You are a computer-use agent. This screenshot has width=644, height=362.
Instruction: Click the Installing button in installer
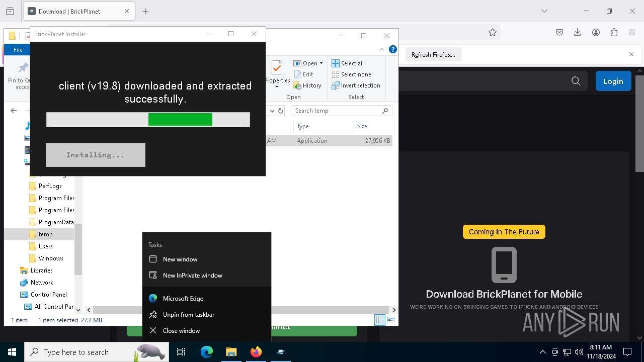[x=96, y=155]
